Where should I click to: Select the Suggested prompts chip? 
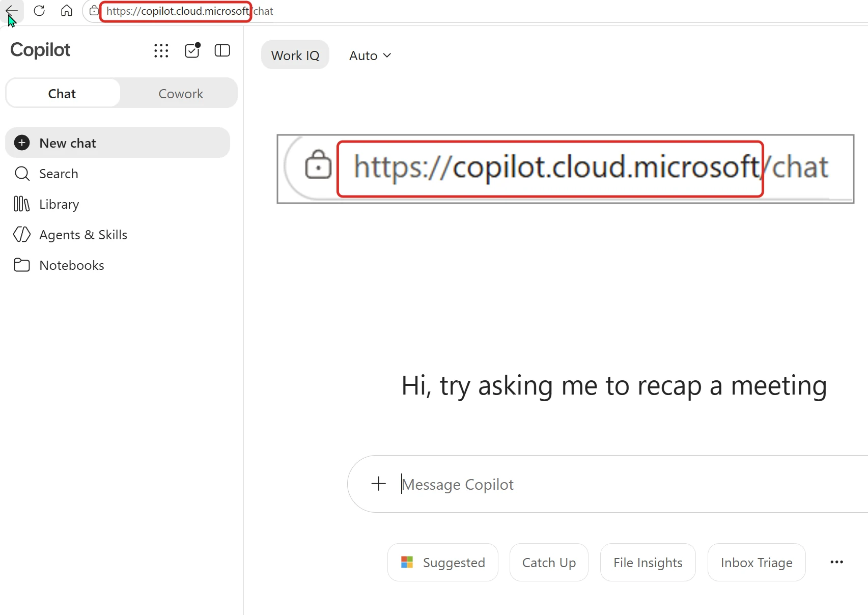(443, 563)
